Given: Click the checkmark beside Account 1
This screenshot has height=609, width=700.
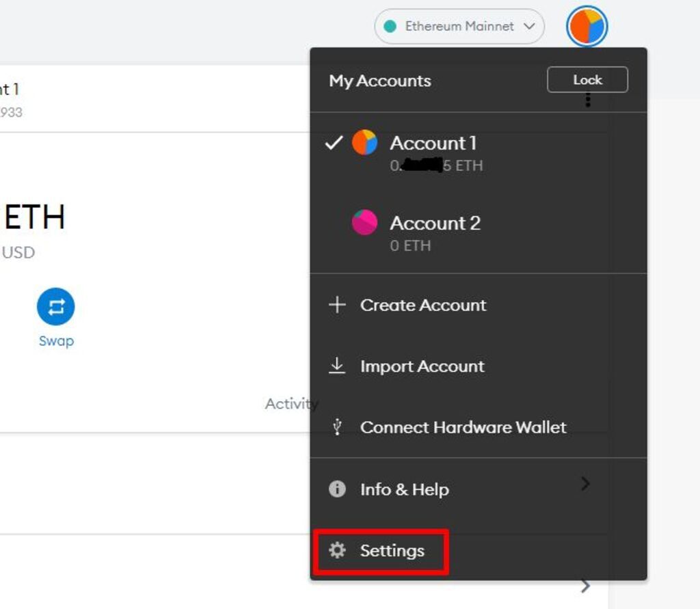Looking at the screenshot, I should (x=334, y=143).
